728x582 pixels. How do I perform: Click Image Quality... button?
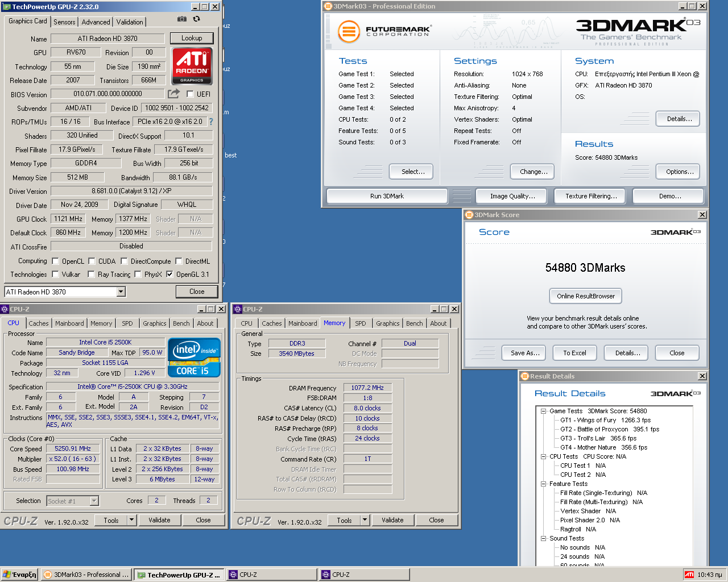coord(512,196)
